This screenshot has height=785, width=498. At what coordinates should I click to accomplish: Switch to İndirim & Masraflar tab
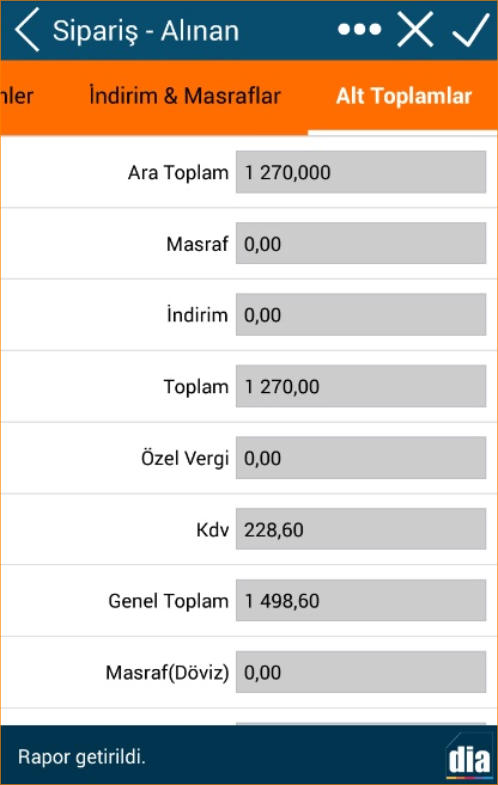pos(185,96)
